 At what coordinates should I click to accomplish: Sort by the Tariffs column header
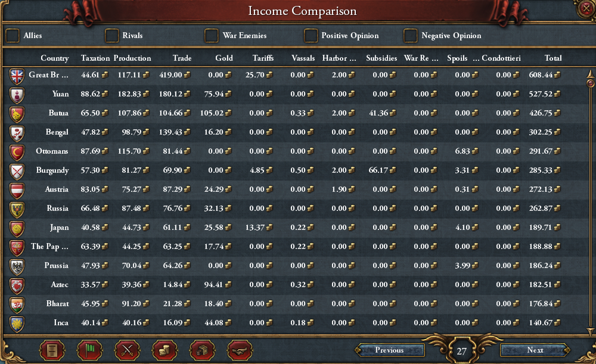tap(263, 58)
